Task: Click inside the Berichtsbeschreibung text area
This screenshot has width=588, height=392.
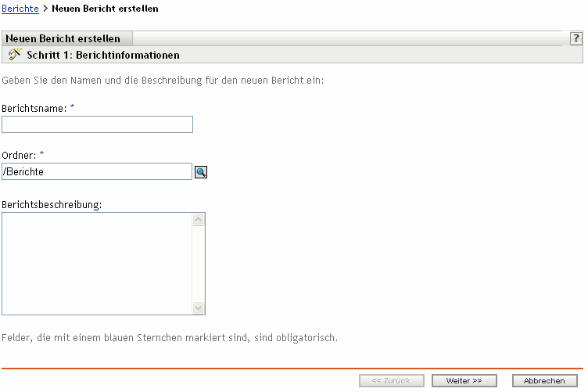Action: coord(97,264)
